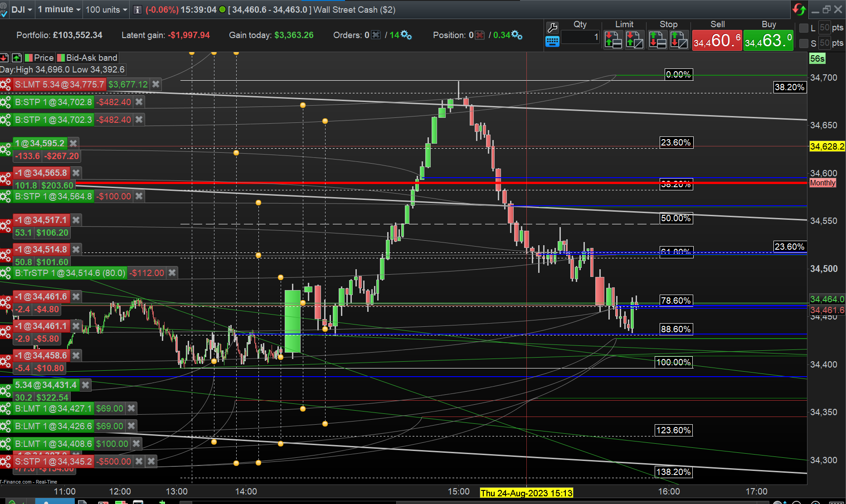Click the 56s candle countdown label
Screen dimensions: 846x504
pyautogui.click(x=817, y=58)
